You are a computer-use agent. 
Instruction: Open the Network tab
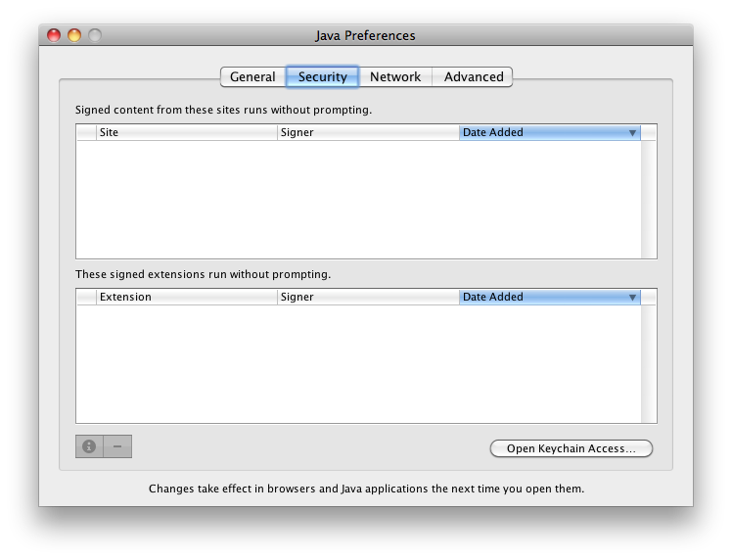pos(395,76)
